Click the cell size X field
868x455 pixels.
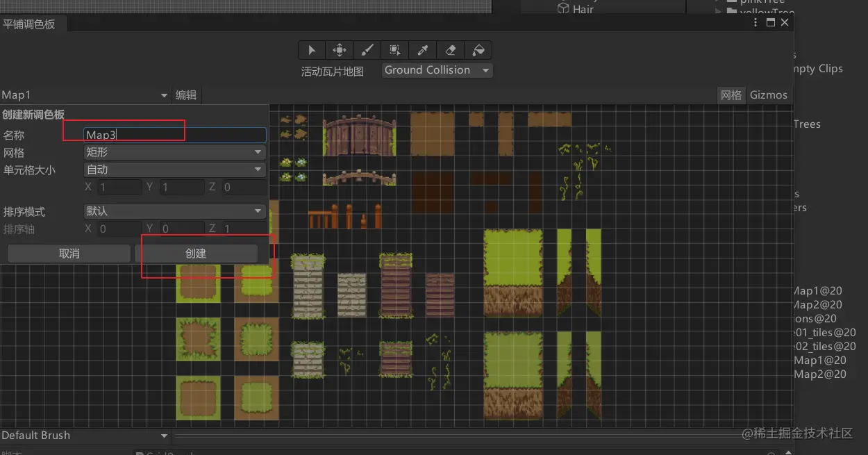[120, 187]
